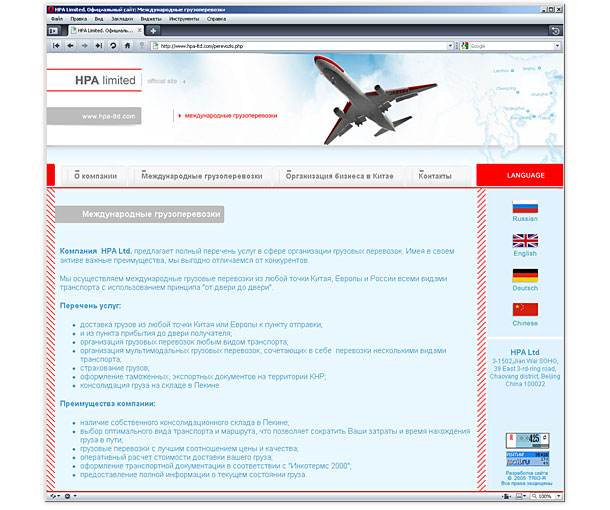This screenshot has height=510, width=610.
Task: Open Международные грузоперевозки navigation item
Action: (202, 176)
